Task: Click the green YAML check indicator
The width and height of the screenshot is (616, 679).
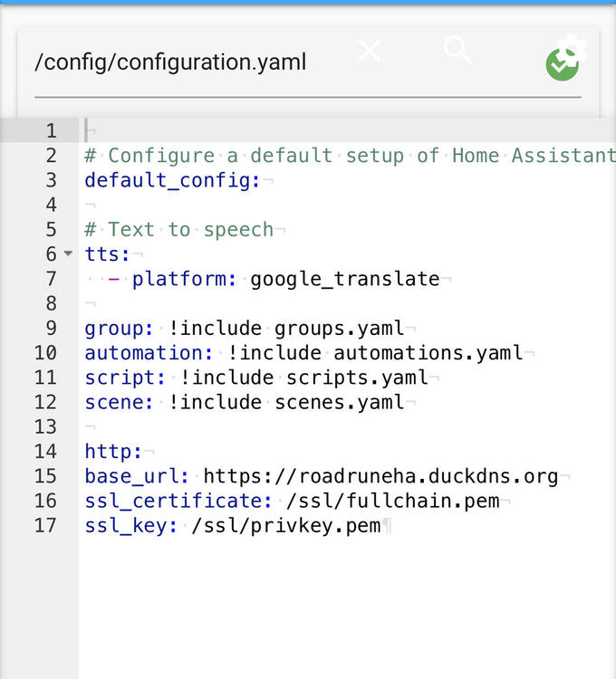Action: coord(562,64)
